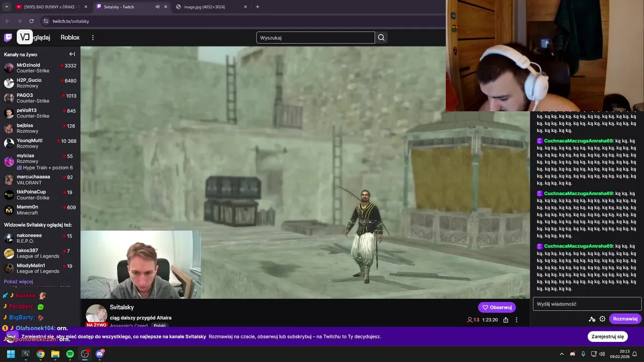Click the Polski language tag
Viewport: 644px width, 362px height.
(159, 325)
